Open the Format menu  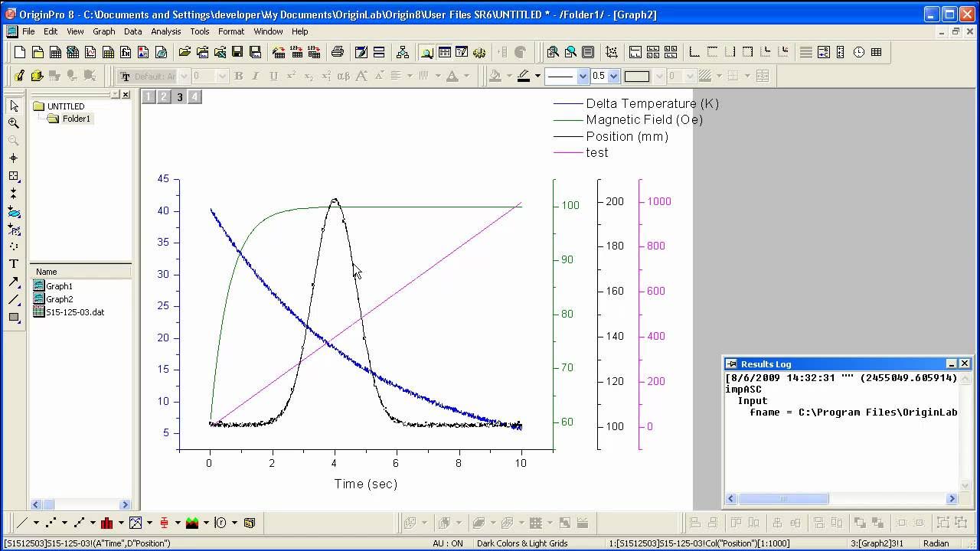tap(230, 31)
